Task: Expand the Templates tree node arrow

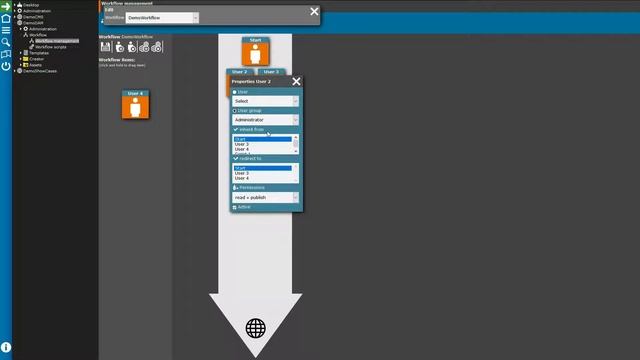Action: [21, 53]
